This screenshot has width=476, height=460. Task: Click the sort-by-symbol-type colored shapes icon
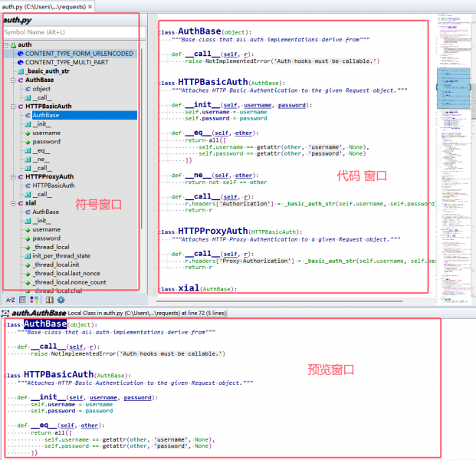tap(34, 300)
